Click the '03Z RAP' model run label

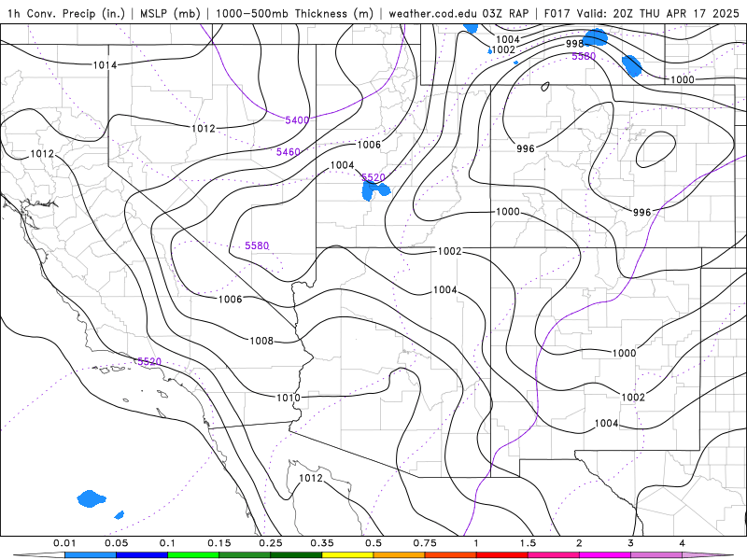click(x=505, y=13)
